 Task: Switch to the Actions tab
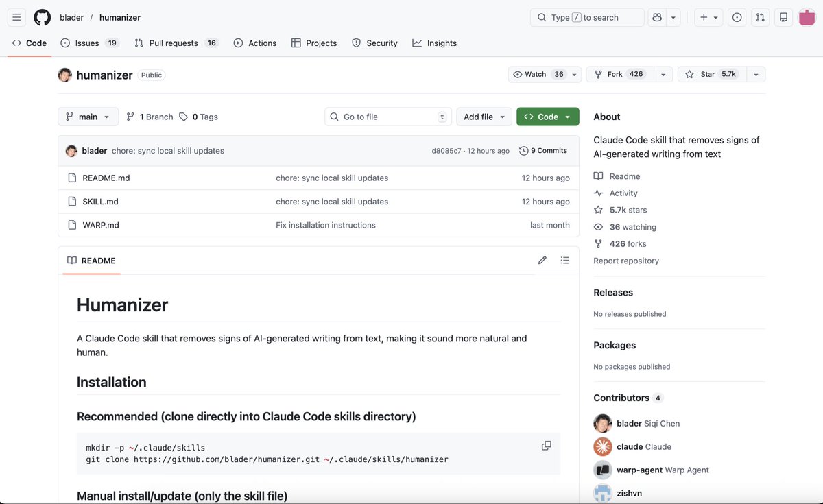tap(255, 43)
